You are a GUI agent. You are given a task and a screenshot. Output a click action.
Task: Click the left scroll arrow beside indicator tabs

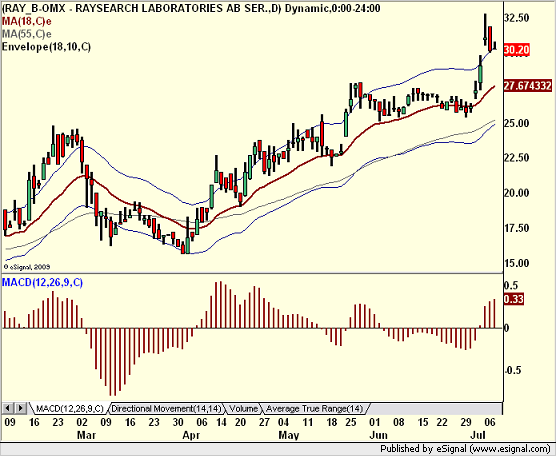(7, 408)
